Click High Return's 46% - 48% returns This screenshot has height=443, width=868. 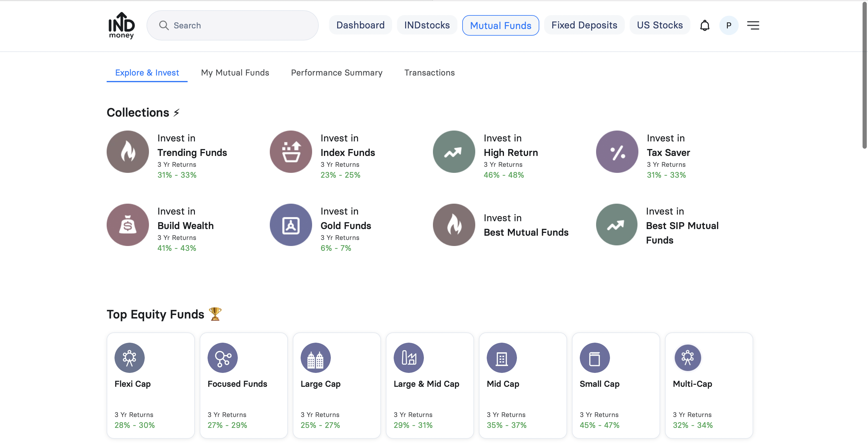point(503,175)
